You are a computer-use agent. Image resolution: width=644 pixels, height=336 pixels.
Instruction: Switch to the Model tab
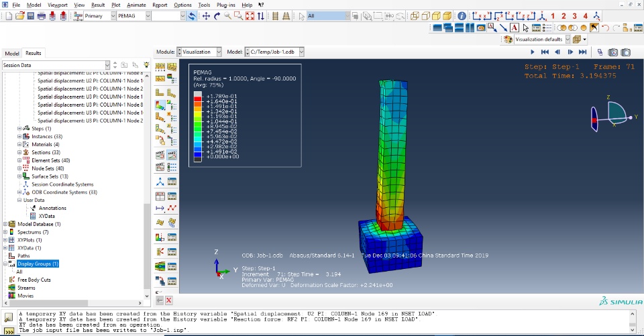tap(12, 54)
